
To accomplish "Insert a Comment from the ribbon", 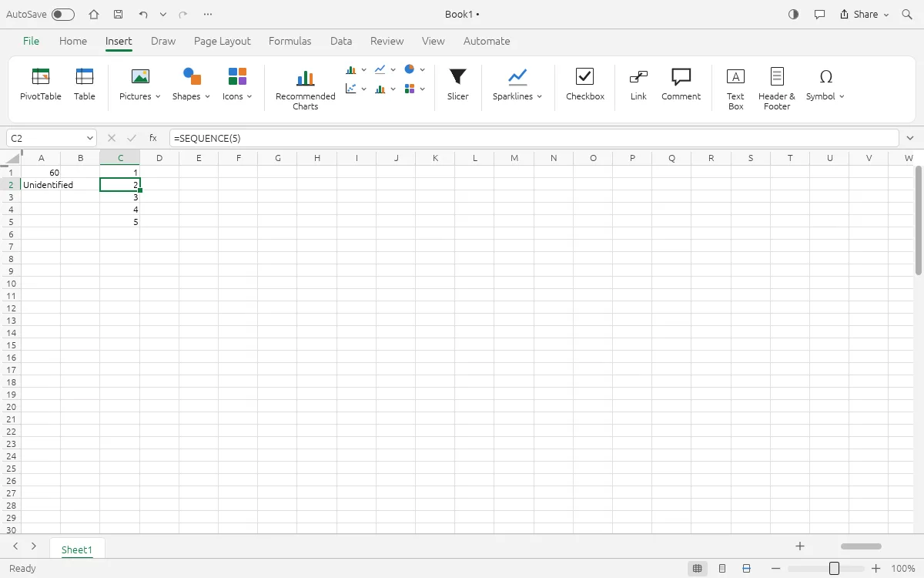I will [x=681, y=85].
